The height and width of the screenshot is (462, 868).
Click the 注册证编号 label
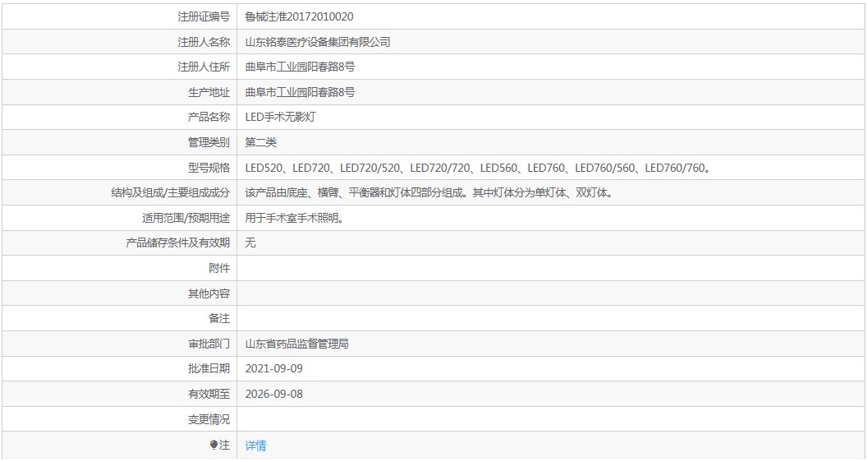[203, 16]
